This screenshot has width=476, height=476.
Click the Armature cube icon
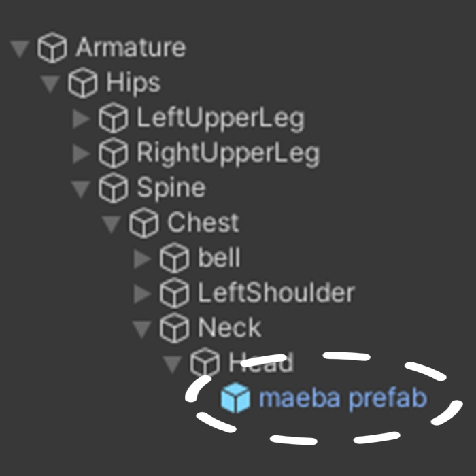point(52,48)
